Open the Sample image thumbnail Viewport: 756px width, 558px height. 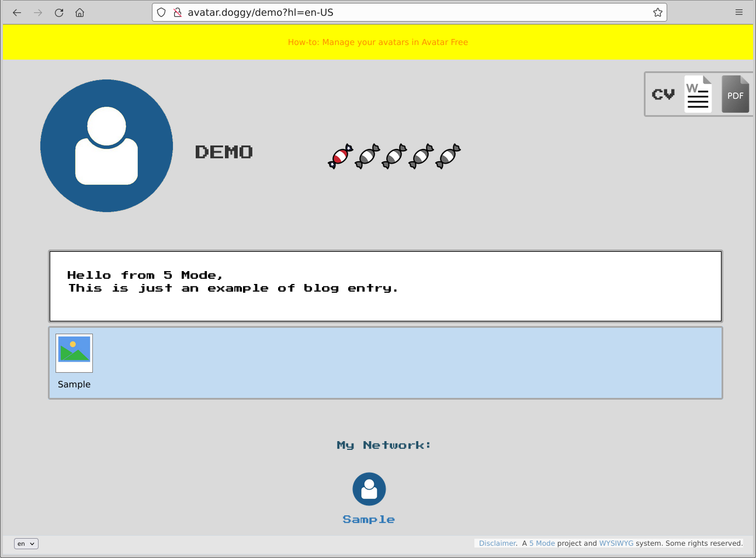tap(74, 353)
